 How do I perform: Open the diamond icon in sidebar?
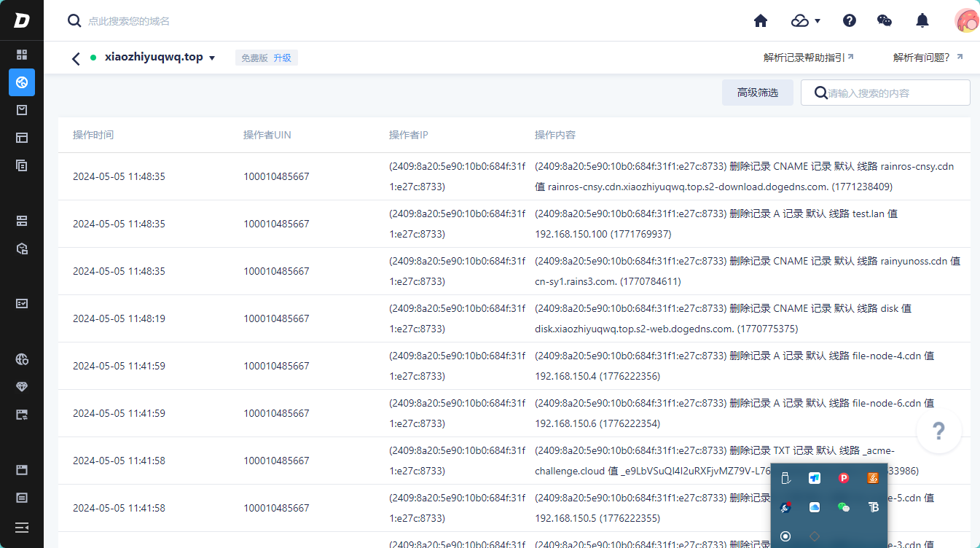(x=22, y=387)
